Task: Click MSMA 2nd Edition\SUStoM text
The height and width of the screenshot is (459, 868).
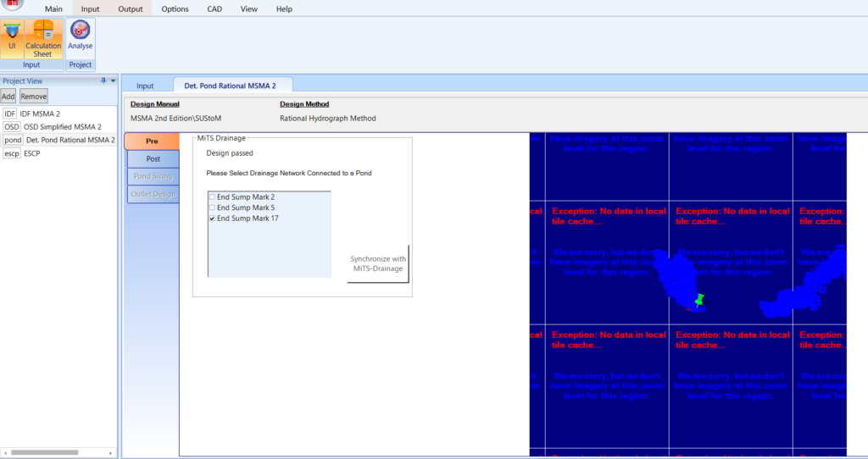Action: tap(176, 119)
